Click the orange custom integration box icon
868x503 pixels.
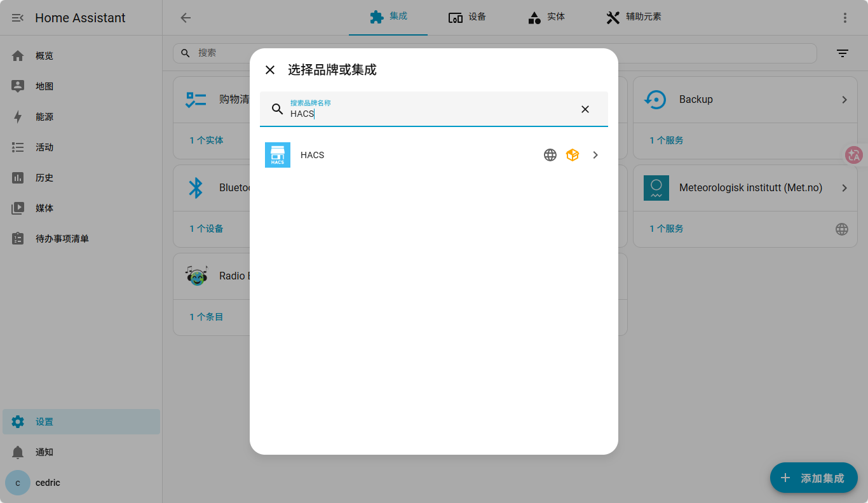(x=573, y=155)
